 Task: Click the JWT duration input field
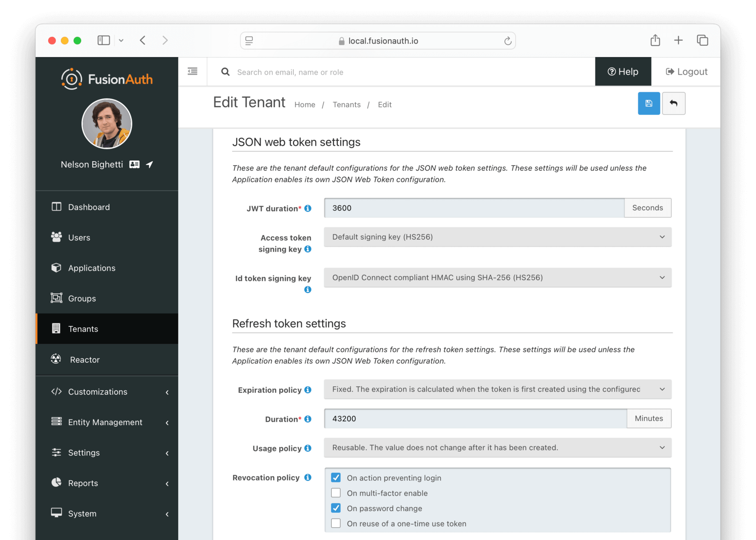pos(472,208)
